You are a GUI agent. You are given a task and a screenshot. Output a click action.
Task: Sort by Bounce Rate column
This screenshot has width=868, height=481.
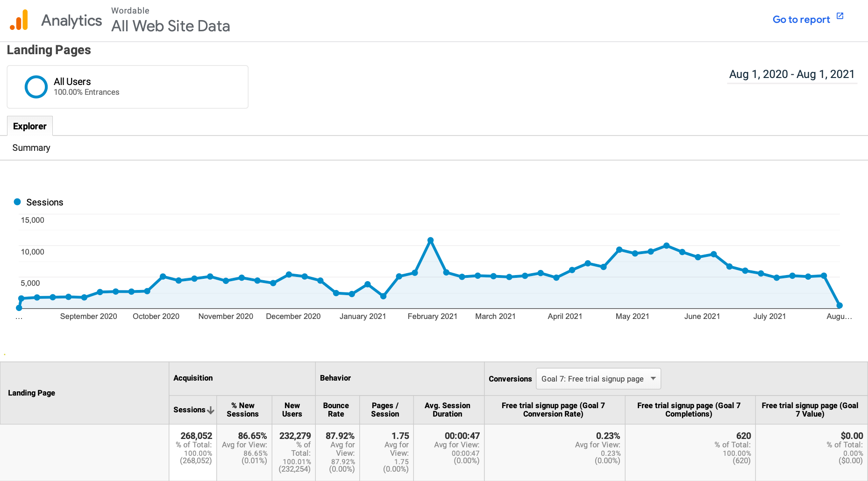coord(336,410)
